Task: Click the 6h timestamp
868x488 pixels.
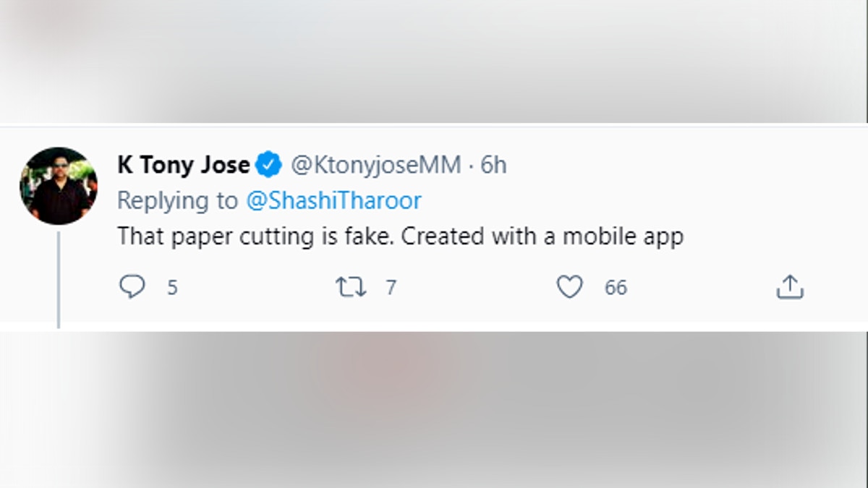Action: pyautogui.click(x=493, y=166)
